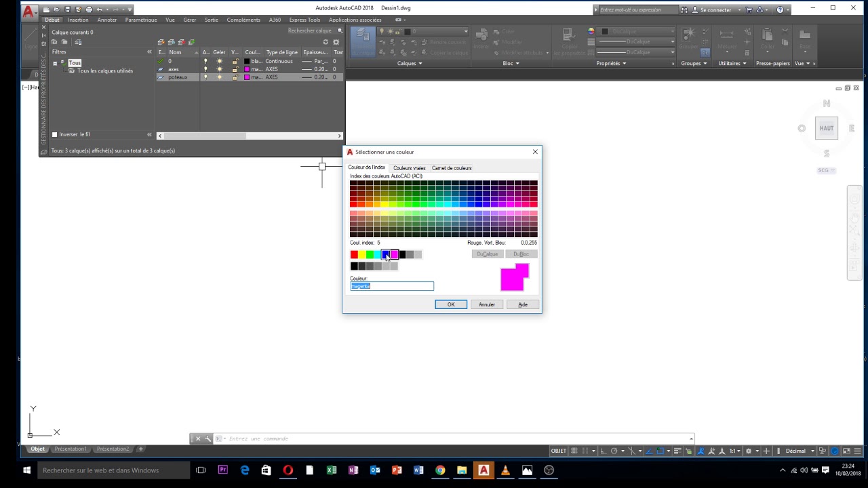The image size is (868, 488).
Task: Click the new property filter icon
Action: [x=55, y=42]
